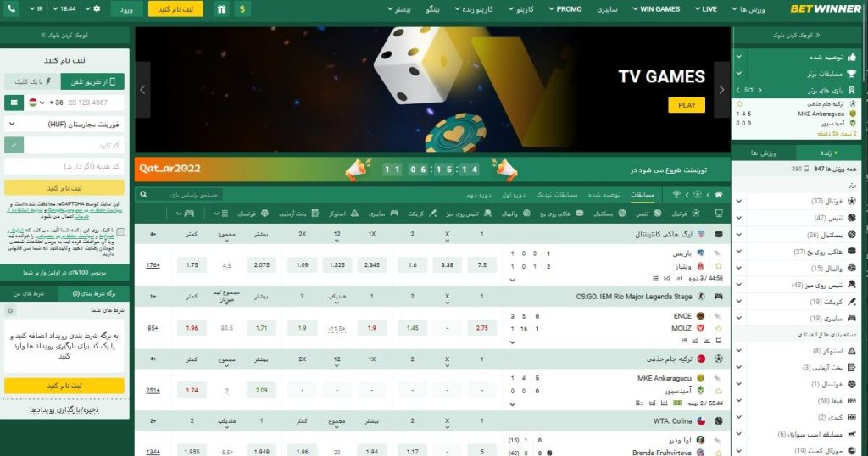Open the currency فورینت مجارستان (HUF) dropdown
Screen dimensions: 868x456
[x=64, y=124]
